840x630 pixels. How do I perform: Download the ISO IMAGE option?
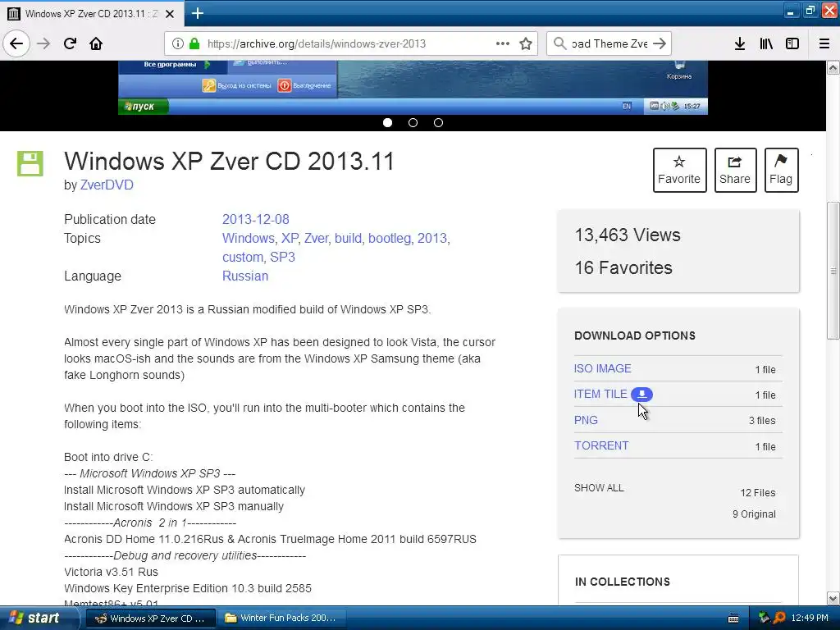[x=603, y=368]
